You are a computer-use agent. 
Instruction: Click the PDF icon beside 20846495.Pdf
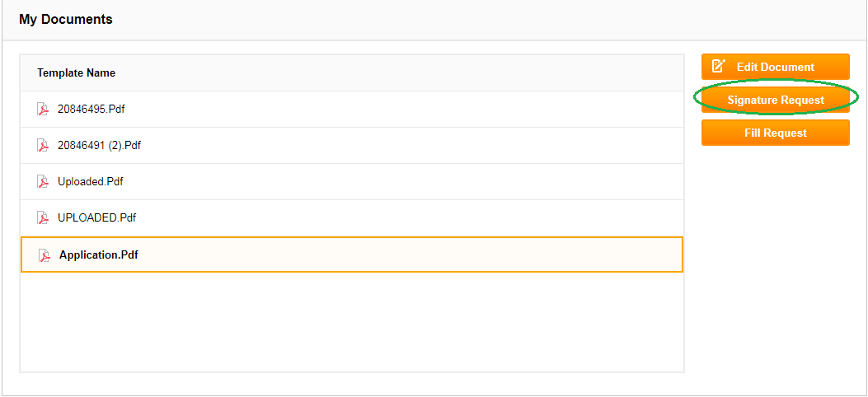[x=43, y=109]
